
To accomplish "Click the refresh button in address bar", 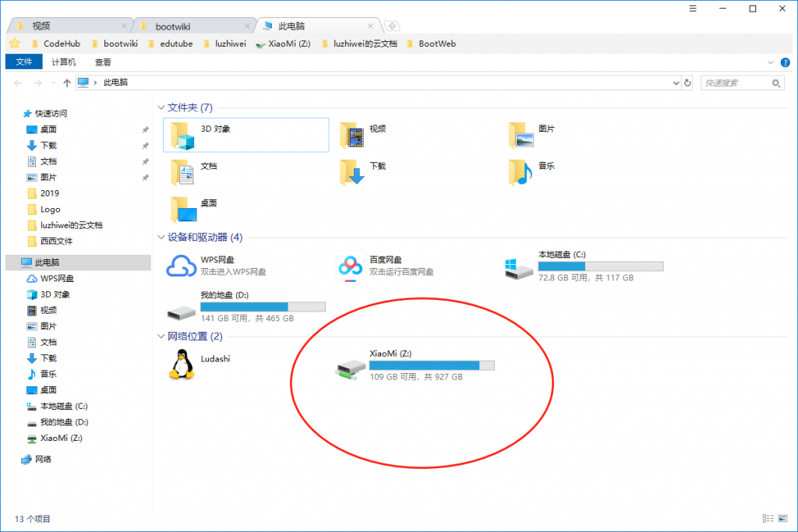I will pos(687,83).
